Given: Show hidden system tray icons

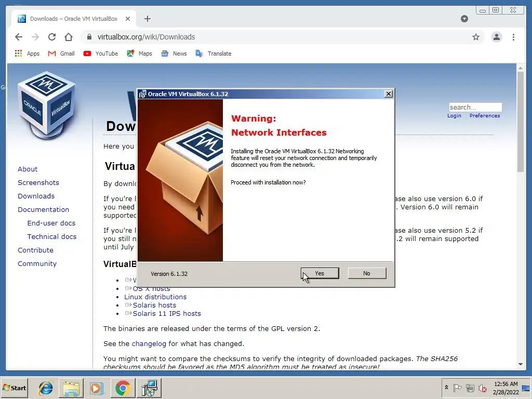Looking at the screenshot, I should click(446, 388).
